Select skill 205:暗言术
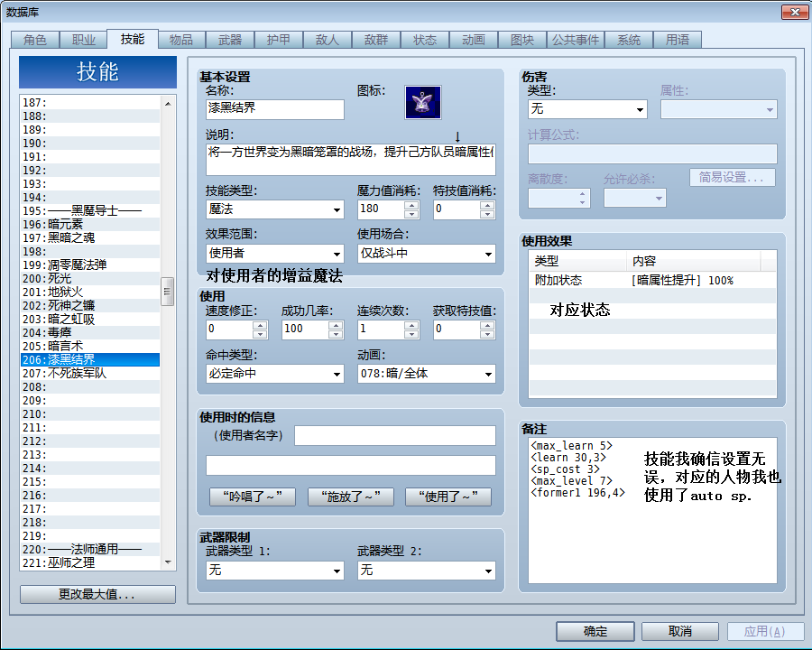The image size is (812, 650). click(x=90, y=347)
